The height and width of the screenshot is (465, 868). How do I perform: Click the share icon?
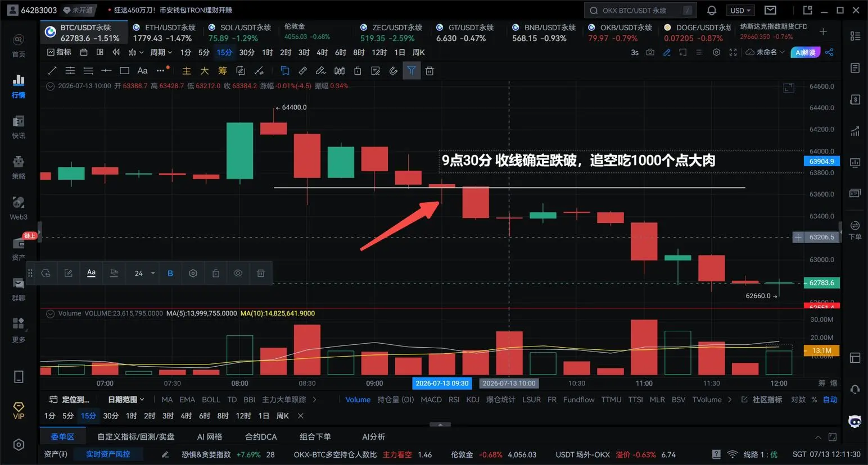829,52
